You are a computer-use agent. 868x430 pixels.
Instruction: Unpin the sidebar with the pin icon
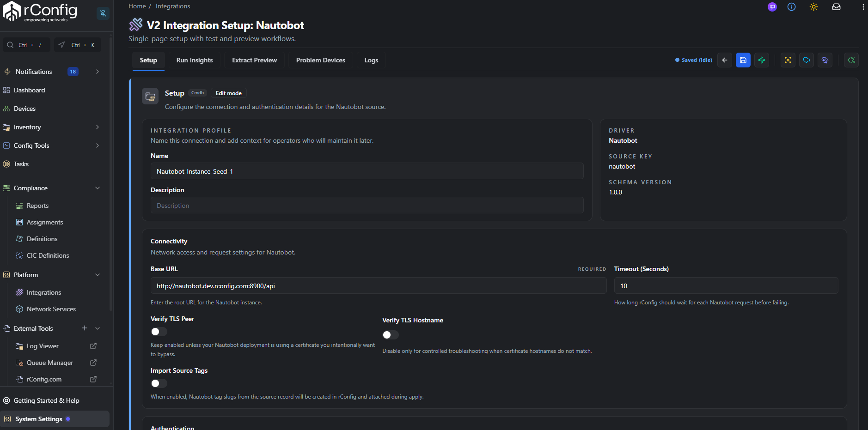pyautogui.click(x=103, y=13)
